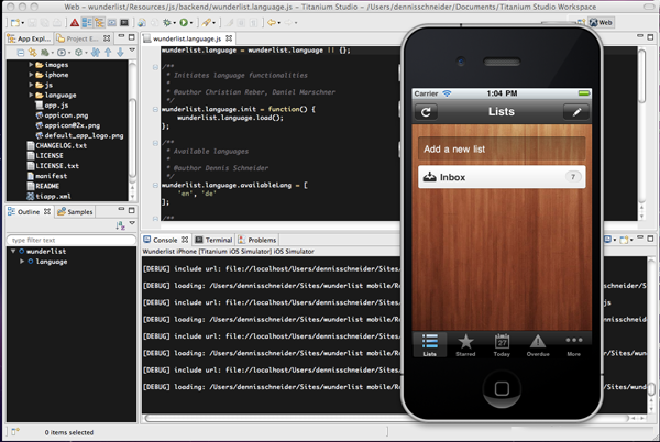Switch to the Project Explorer tab
660x442 pixels.
[83, 39]
